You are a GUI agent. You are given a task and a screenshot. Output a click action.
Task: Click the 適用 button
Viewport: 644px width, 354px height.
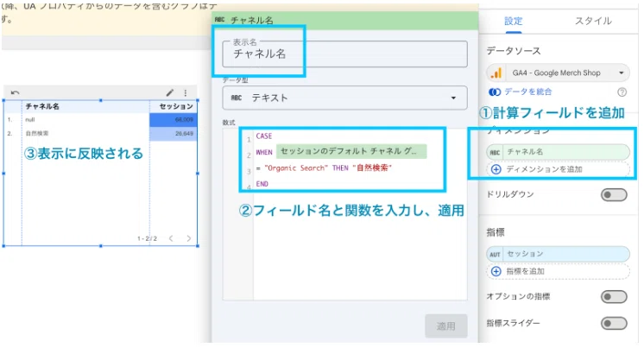pos(446,326)
